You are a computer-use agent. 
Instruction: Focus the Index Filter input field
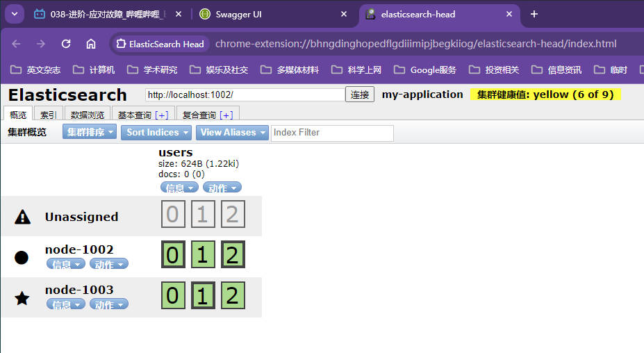(332, 133)
